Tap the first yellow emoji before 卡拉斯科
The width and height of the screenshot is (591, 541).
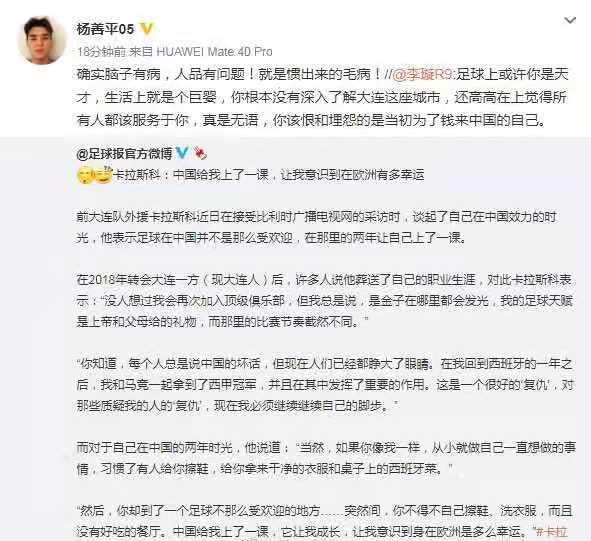point(86,175)
